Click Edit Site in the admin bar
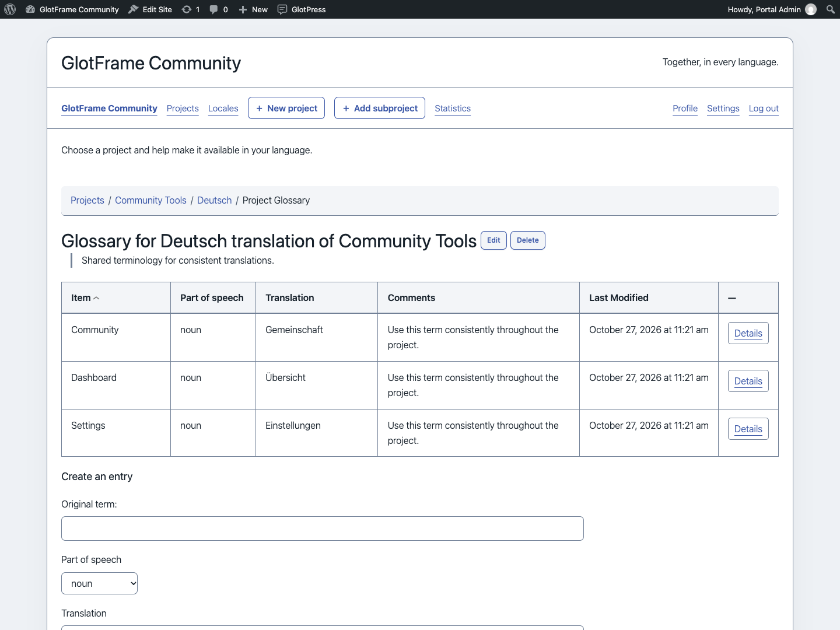This screenshot has width=840, height=630. pos(150,9)
